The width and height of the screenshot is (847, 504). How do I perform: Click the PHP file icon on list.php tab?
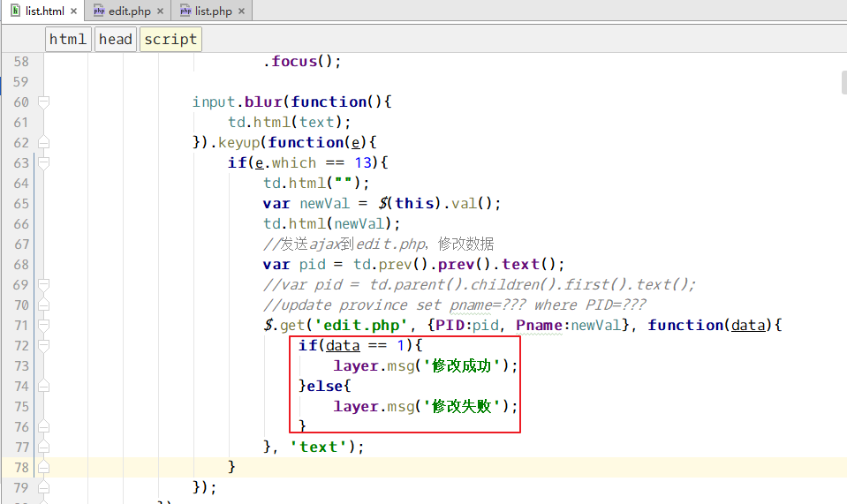[185, 11]
